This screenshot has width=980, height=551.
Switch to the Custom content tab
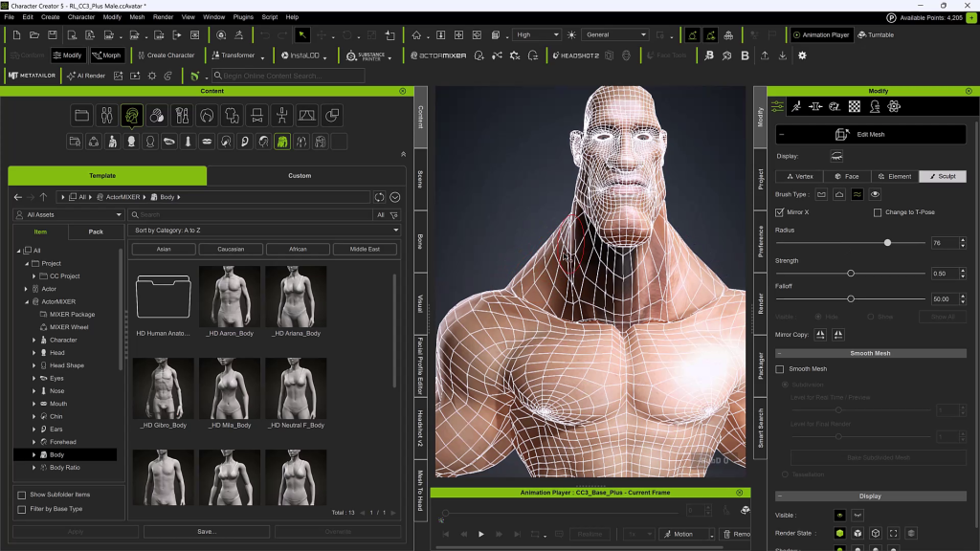pyautogui.click(x=300, y=176)
